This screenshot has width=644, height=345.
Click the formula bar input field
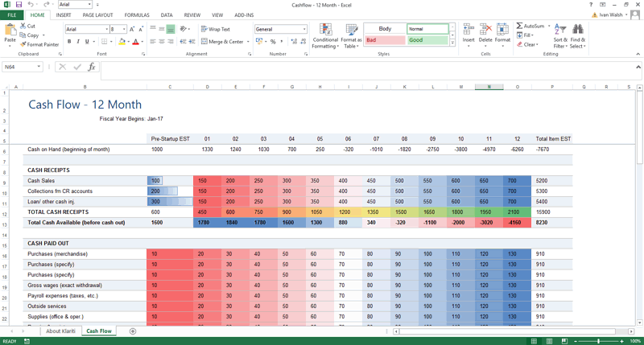[362, 68]
